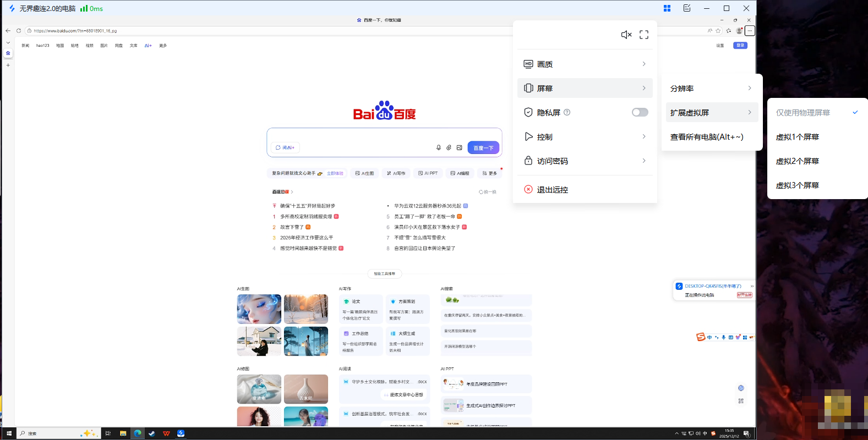Image resolution: width=868 pixels, height=440 pixels.
Task: Click the 百度一下 search button
Action: tap(483, 147)
